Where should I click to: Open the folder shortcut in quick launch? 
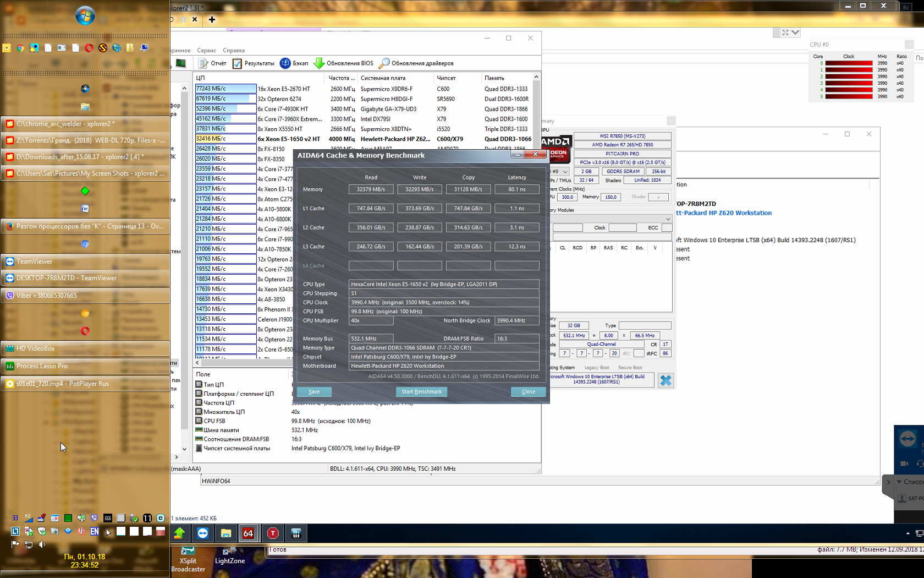tap(130, 48)
